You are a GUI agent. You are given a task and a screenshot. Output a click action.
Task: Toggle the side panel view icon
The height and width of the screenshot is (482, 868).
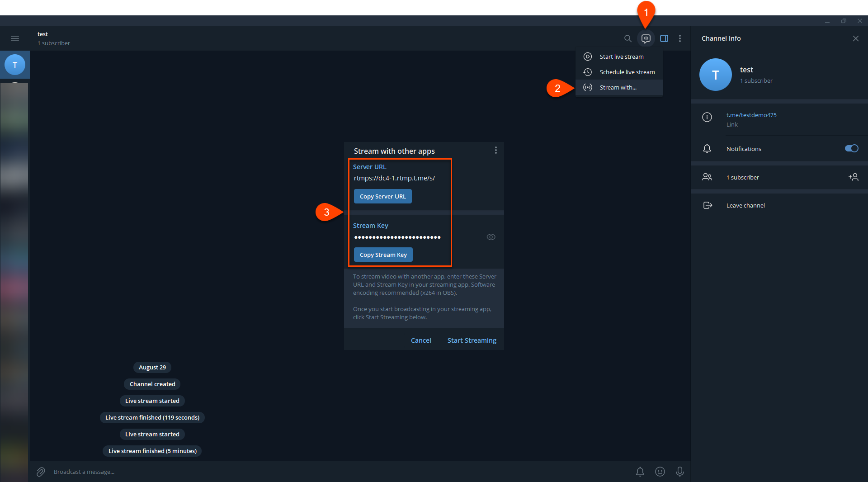coord(664,38)
